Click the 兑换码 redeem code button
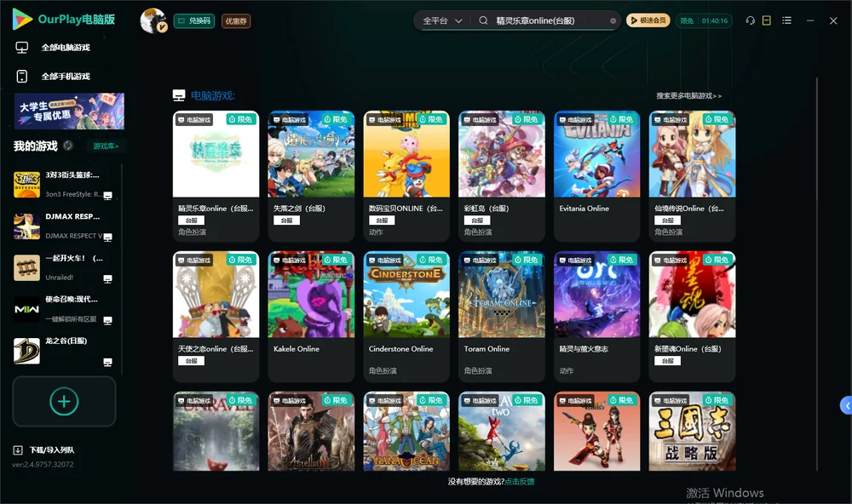Screen dimensions: 852x504 [x=194, y=20]
